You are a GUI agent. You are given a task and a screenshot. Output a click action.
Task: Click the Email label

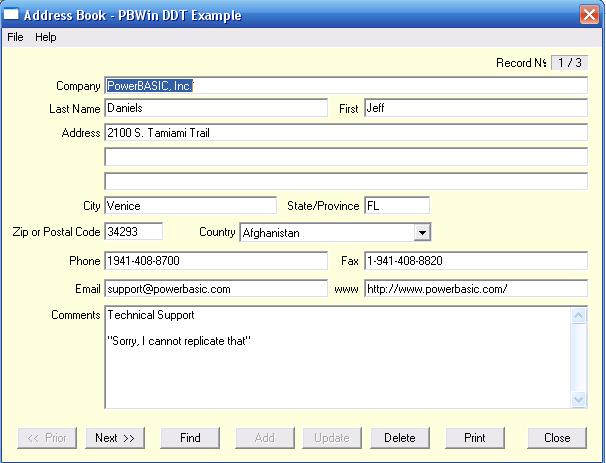(88, 289)
